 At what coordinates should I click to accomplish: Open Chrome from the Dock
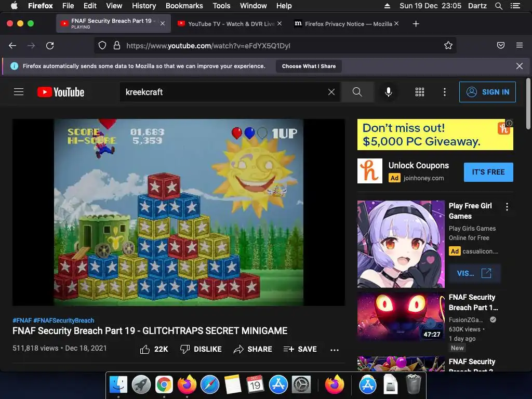[164, 385]
